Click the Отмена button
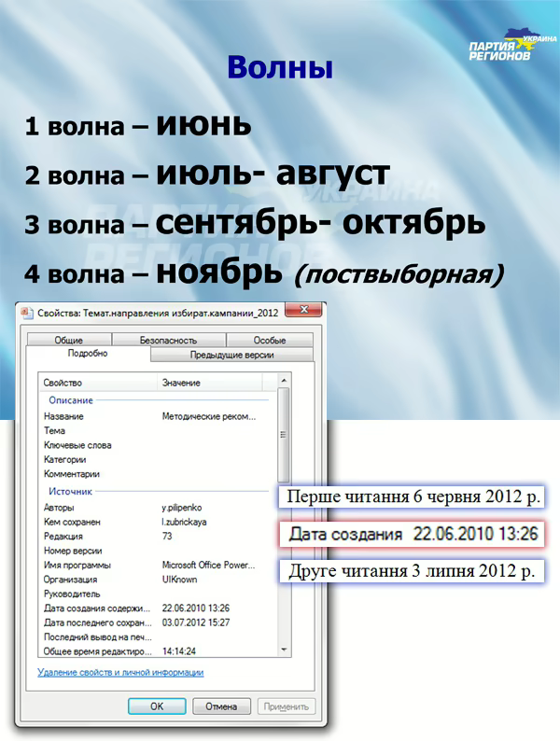560x741 pixels. (x=221, y=706)
